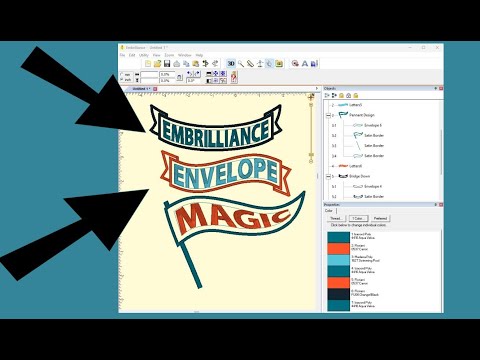The image size is (480, 360).
Task: Close the Untitled 1 document tab
Action: (x=155, y=89)
